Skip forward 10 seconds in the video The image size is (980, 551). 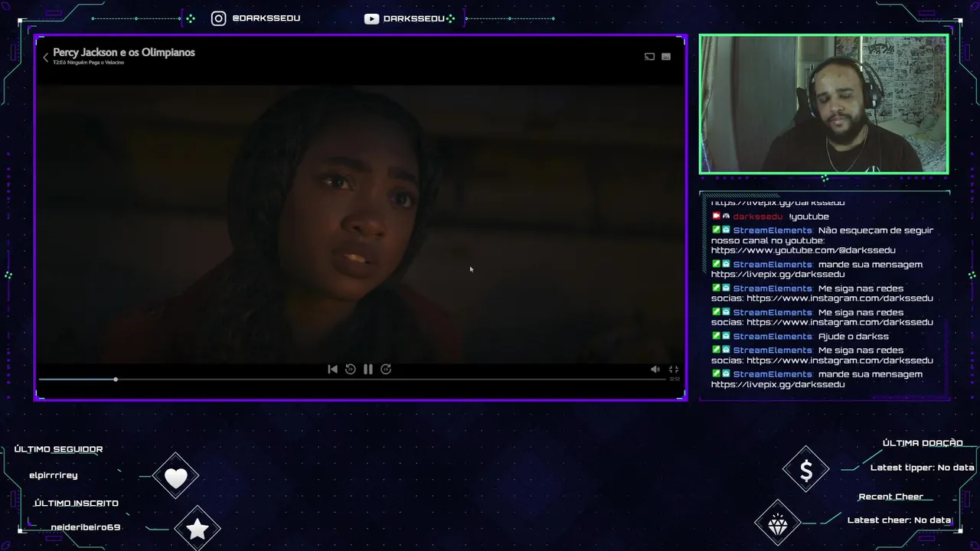tap(386, 369)
